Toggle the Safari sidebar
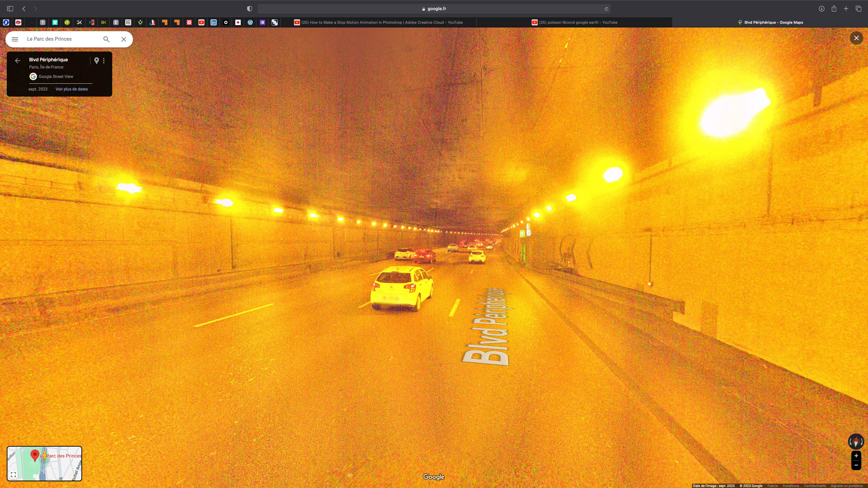This screenshot has height=488, width=868. coord(10,9)
